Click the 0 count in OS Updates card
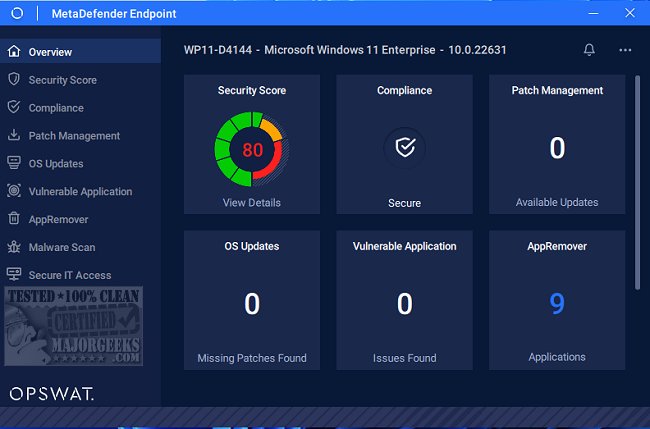Screen dimensions: 650x429 click(x=252, y=304)
